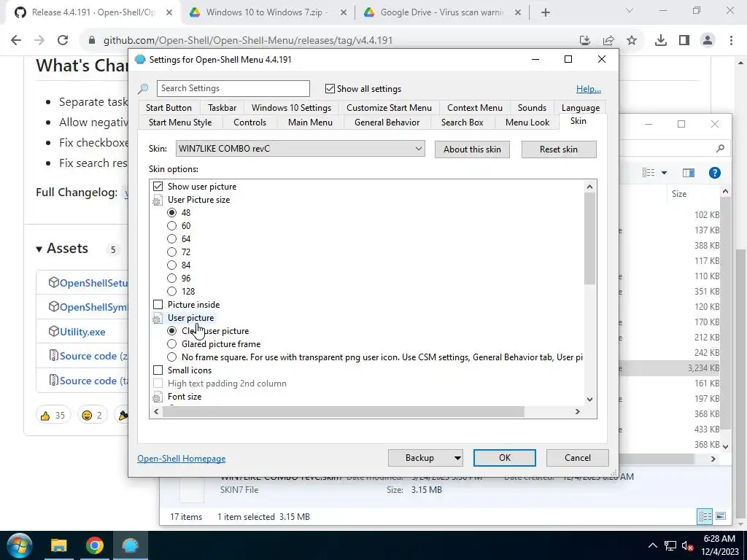This screenshot has width=747, height=560.
Task: Click the Reset skin button
Action: pyautogui.click(x=558, y=149)
